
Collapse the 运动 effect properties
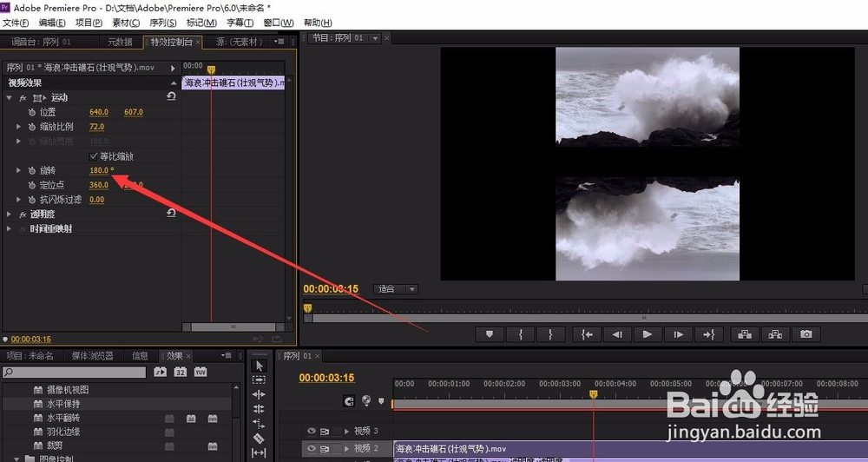click(9, 97)
